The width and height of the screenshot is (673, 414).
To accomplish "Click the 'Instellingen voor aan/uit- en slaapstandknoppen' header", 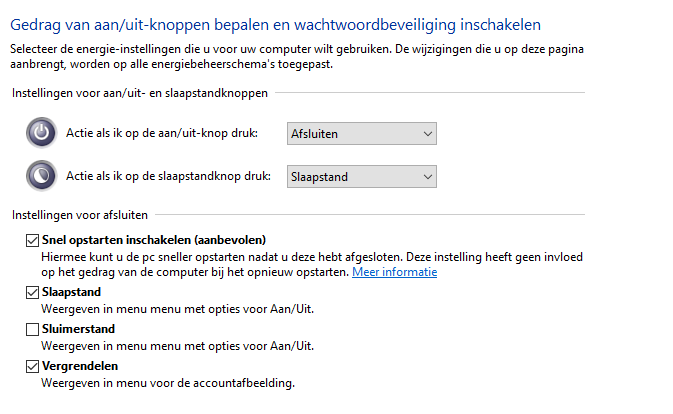I will [x=140, y=93].
